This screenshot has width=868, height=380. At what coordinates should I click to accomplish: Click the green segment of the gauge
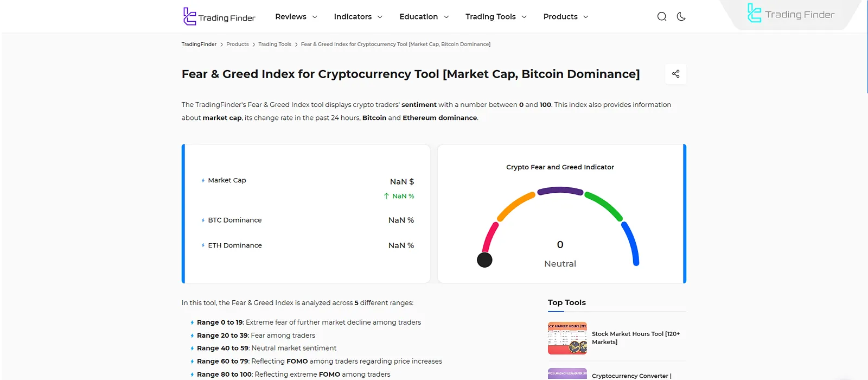coord(604,206)
